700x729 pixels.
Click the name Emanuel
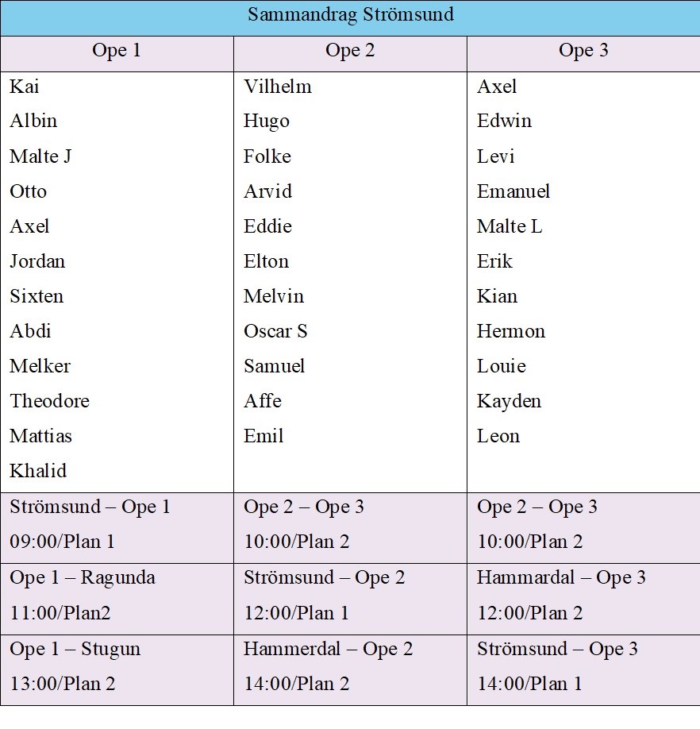(x=513, y=191)
